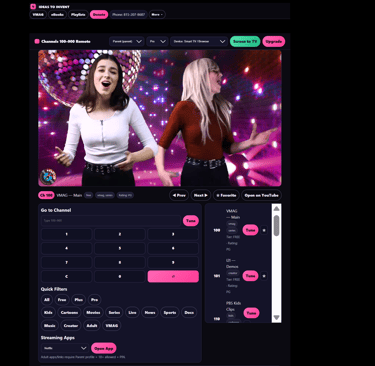
Task: Open the Playlists navigation item
Action: pyautogui.click(x=78, y=15)
